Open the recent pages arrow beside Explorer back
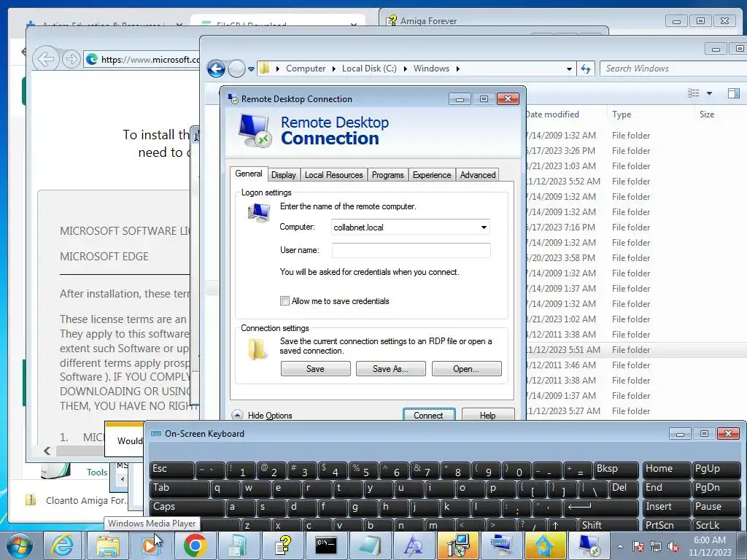Screen dimensions: 747x560 tap(251, 69)
